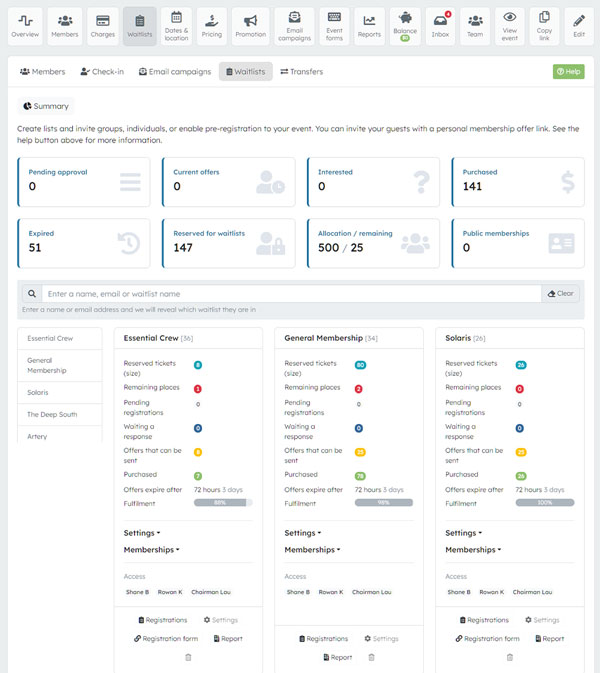Open the Overview toolbar icon
600x673 pixels.
(x=25, y=26)
